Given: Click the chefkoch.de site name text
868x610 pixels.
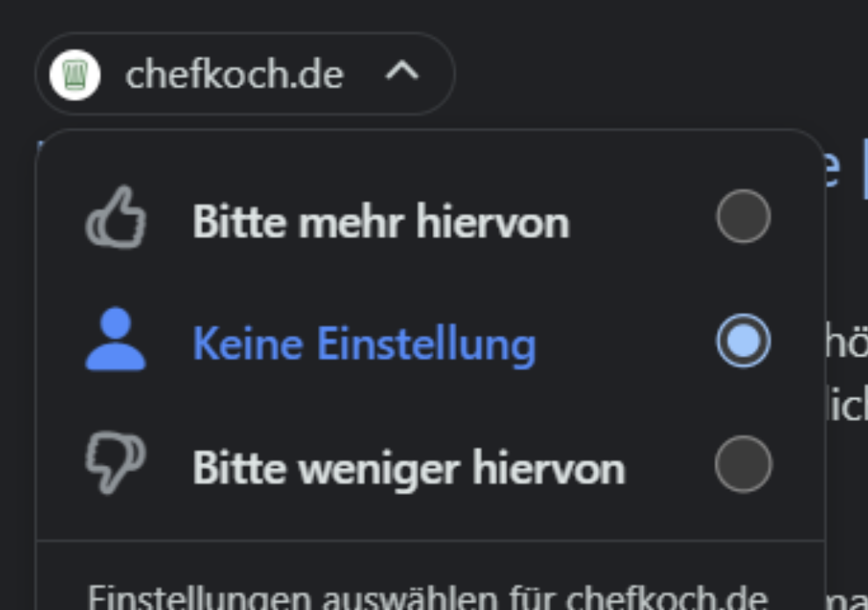Looking at the screenshot, I should (x=234, y=75).
